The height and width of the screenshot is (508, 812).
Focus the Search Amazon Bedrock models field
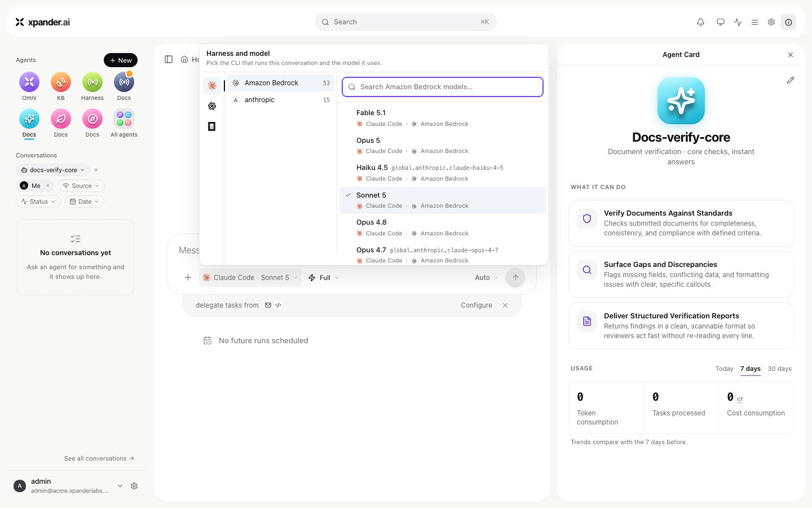(x=443, y=87)
